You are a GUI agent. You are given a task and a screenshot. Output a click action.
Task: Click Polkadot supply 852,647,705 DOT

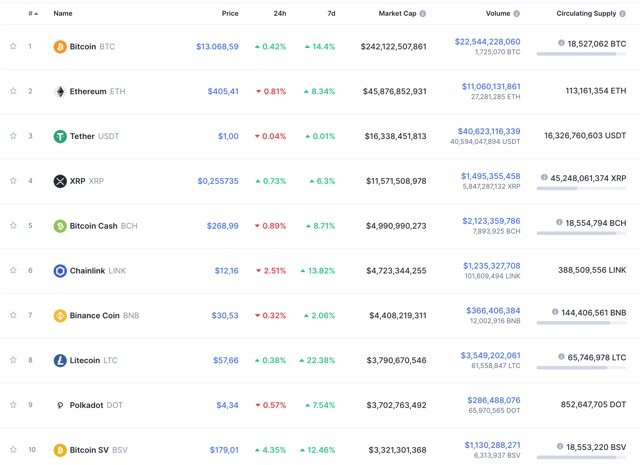coord(593,405)
